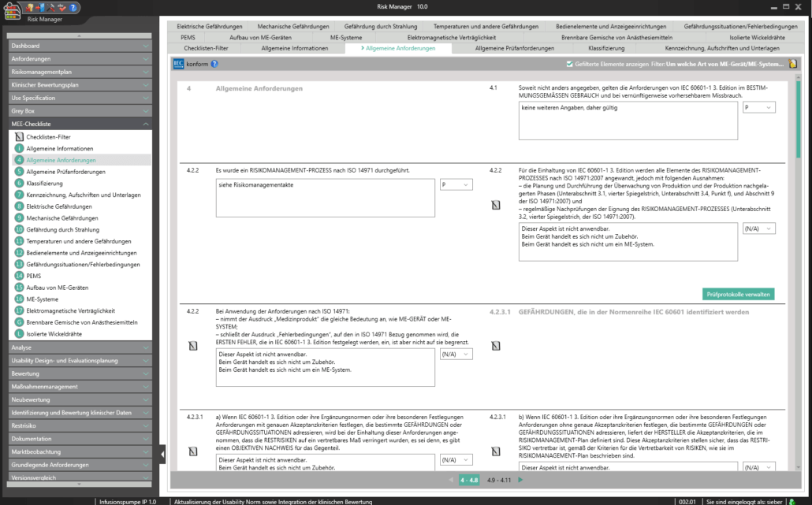Viewport: 812px width, 505px height.
Task: Click the 'Infusionspumpe IP 1.0' status bar entry
Action: pyautogui.click(x=128, y=501)
